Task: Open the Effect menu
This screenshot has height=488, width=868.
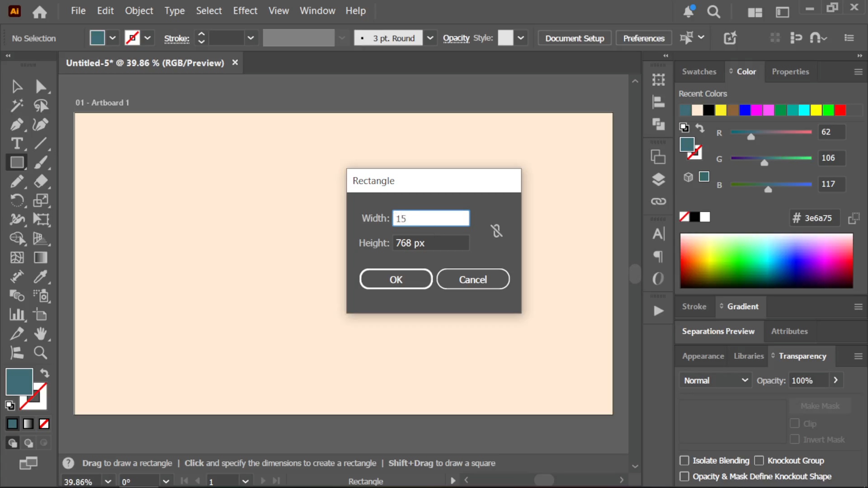Action: [x=245, y=10]
